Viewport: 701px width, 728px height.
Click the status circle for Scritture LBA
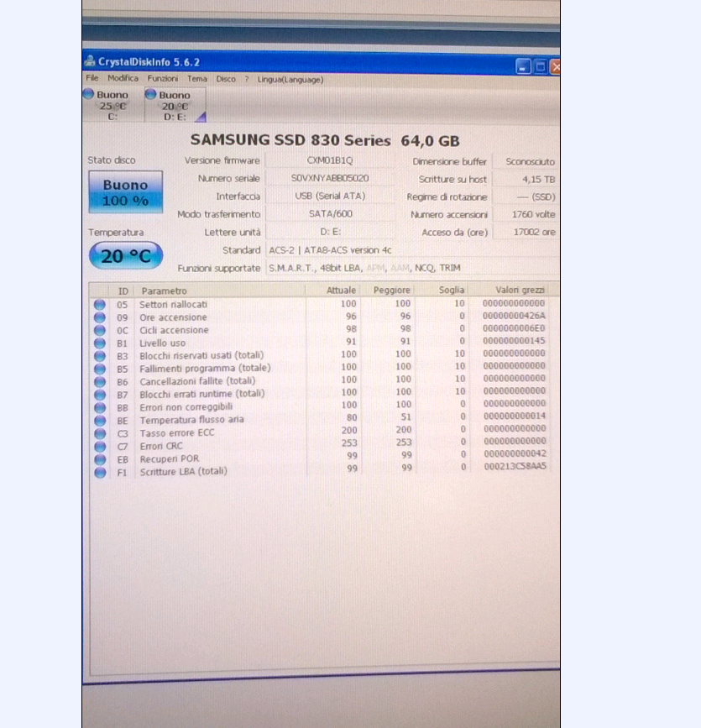99,473
